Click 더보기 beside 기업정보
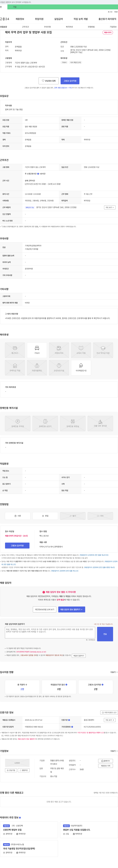This screenshot has width=118, height=868. [114, 751]
